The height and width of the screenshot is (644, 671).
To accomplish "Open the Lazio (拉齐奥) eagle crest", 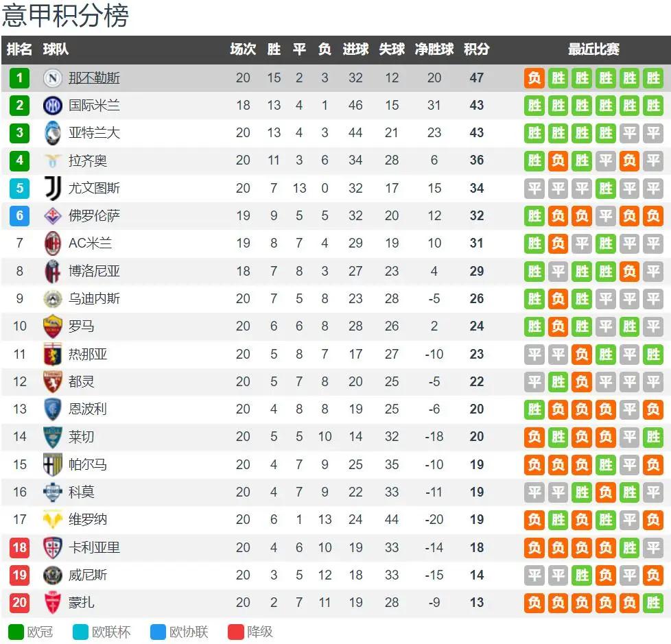I will (x=53, y=160).
